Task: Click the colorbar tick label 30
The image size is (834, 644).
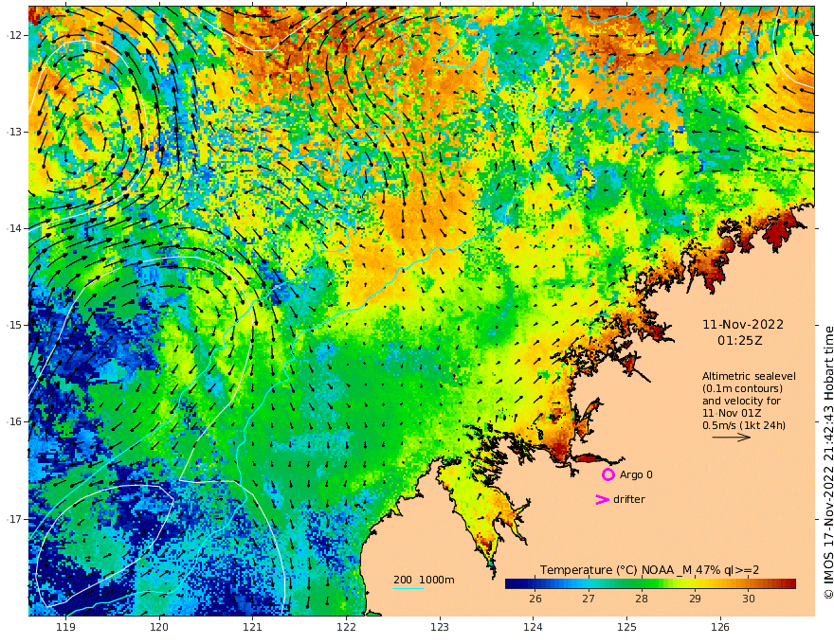Action: click(749, 599)
